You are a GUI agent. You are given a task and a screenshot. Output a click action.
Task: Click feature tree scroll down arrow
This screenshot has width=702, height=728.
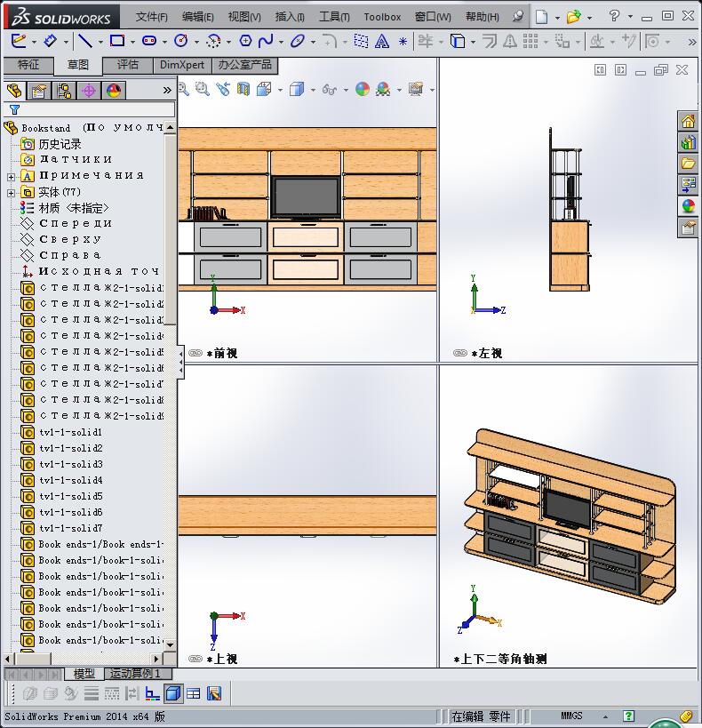coord(171,644)
